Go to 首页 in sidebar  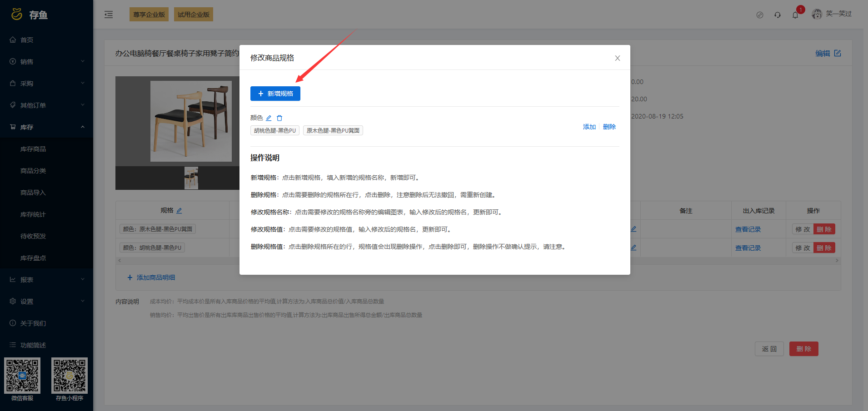[46, 40]
